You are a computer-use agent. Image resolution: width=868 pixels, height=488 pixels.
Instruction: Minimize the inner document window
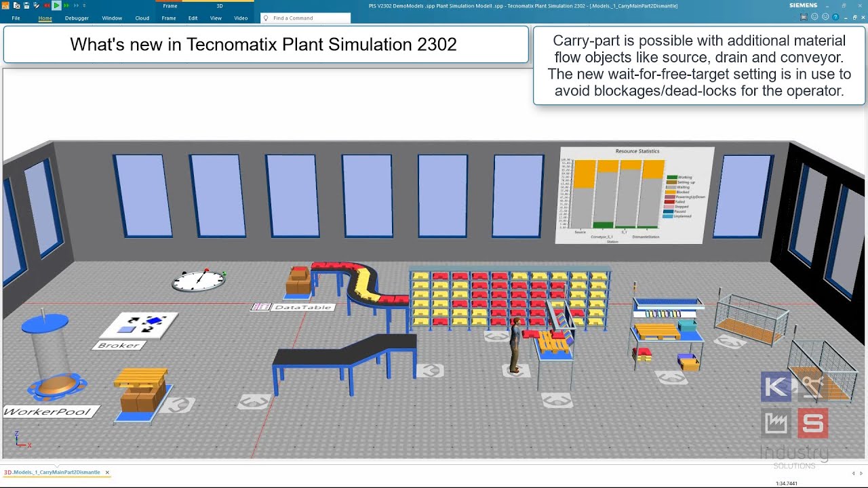click(846, 18)
